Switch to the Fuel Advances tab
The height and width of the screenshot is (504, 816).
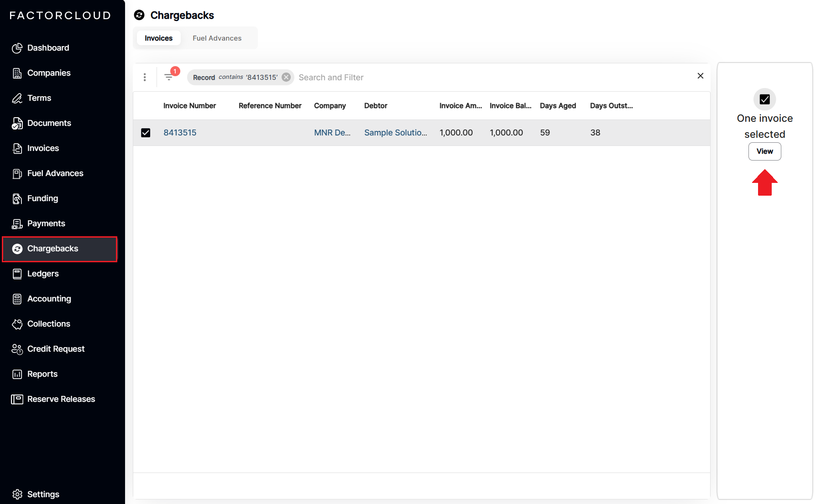tap(217, 38)
